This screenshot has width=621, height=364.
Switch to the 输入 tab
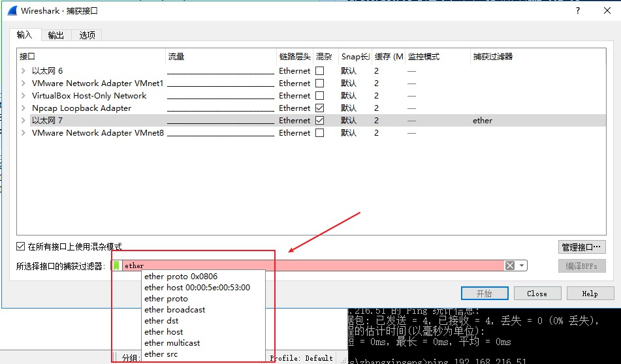(x=24, y=35)
